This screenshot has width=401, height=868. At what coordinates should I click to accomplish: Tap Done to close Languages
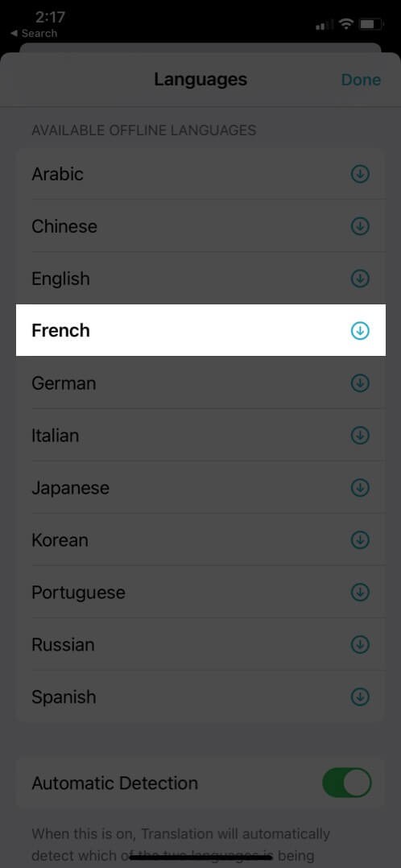(361, 80)
